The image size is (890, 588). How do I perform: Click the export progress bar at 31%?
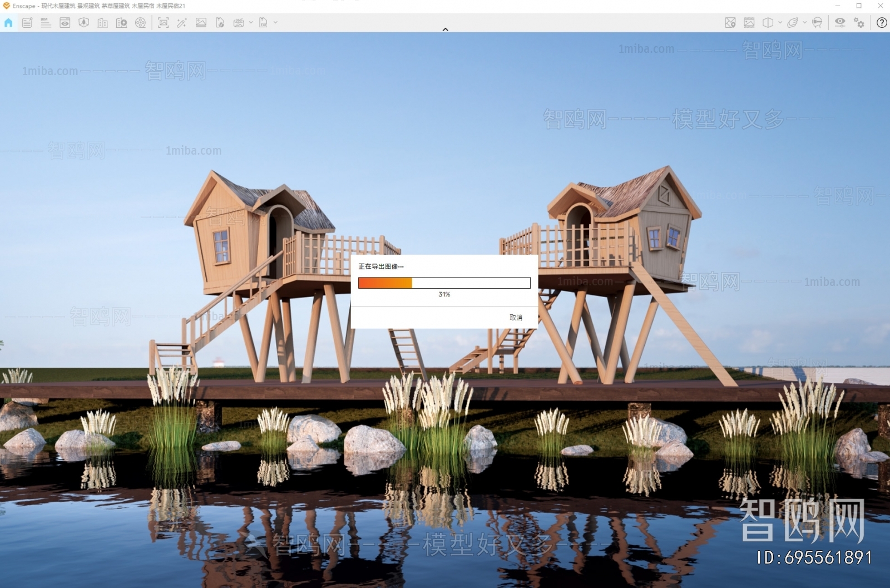point(444,283)
